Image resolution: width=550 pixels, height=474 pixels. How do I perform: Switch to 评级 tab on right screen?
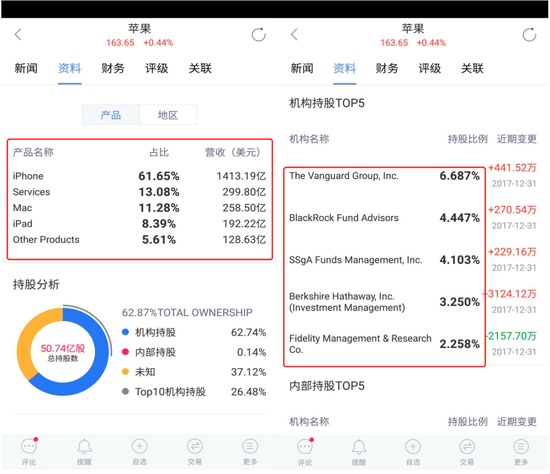coord(430,68)
